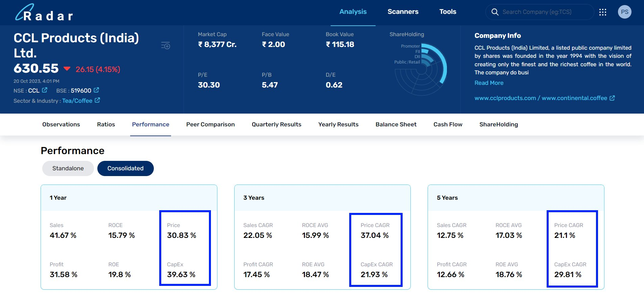Screen dimensions: 644x294
Task: Click the red price-down arrow icon
Action: tap(67, 69)
